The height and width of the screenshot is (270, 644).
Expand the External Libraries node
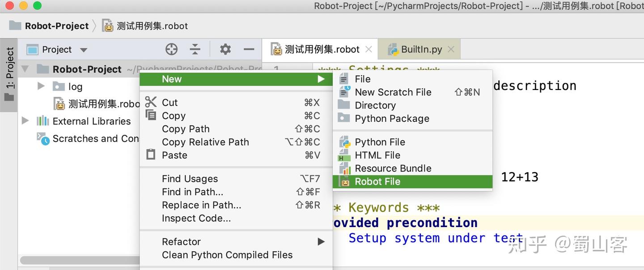(x=25, y=121)
